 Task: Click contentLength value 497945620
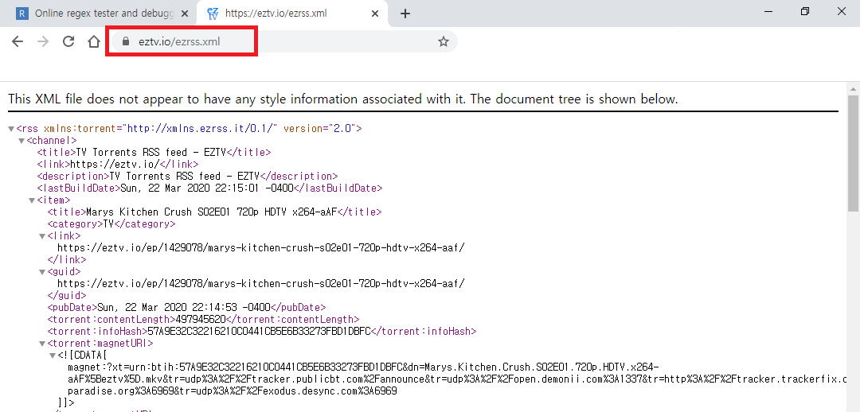[x=201, y=320]
